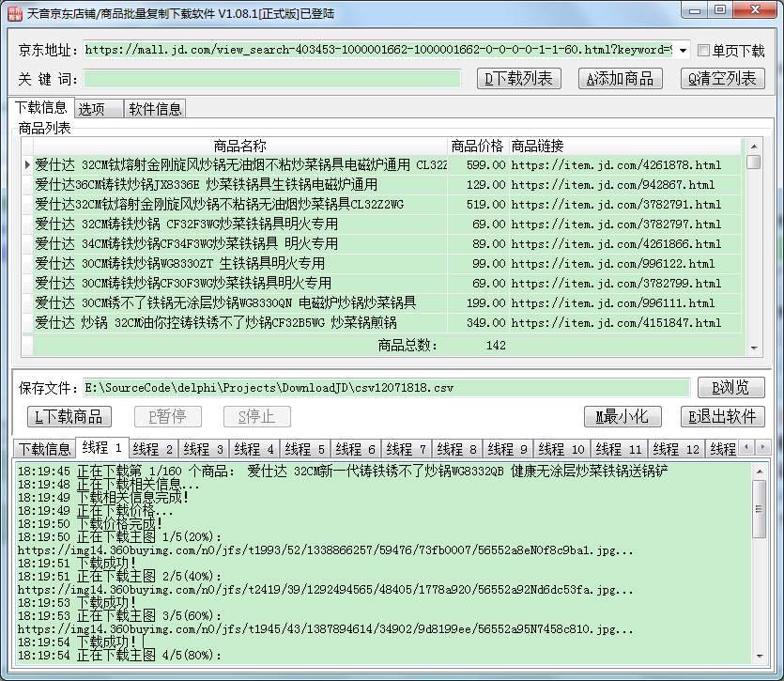Switch to the 线程 5 tab

pos(305,449)
